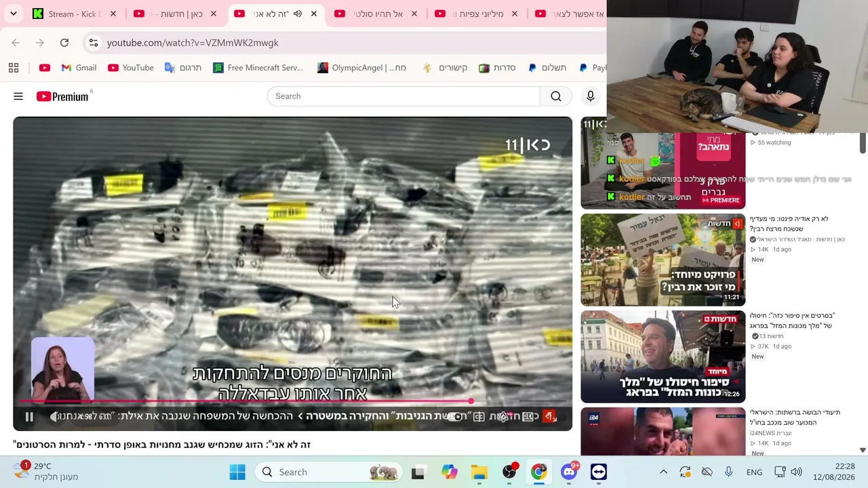Go back with the browser back arrow
This screenshot has width=868, height=488.
pos(16,43)
